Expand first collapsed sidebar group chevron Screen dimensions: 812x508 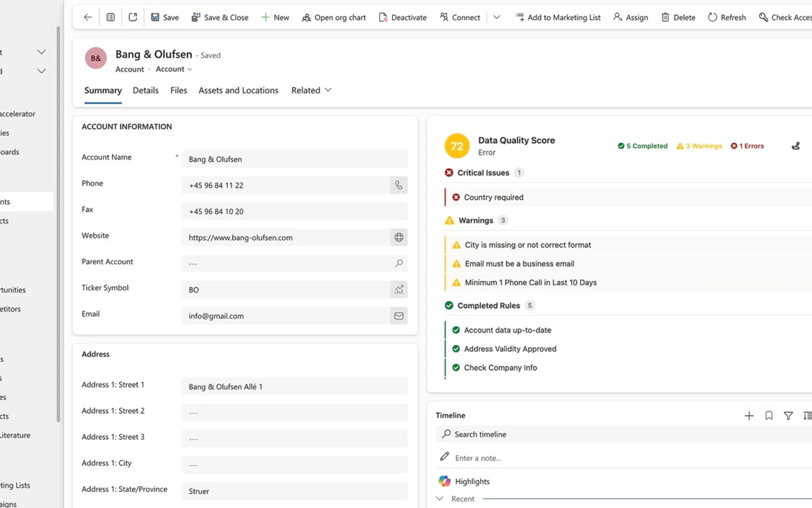(42, 52)
